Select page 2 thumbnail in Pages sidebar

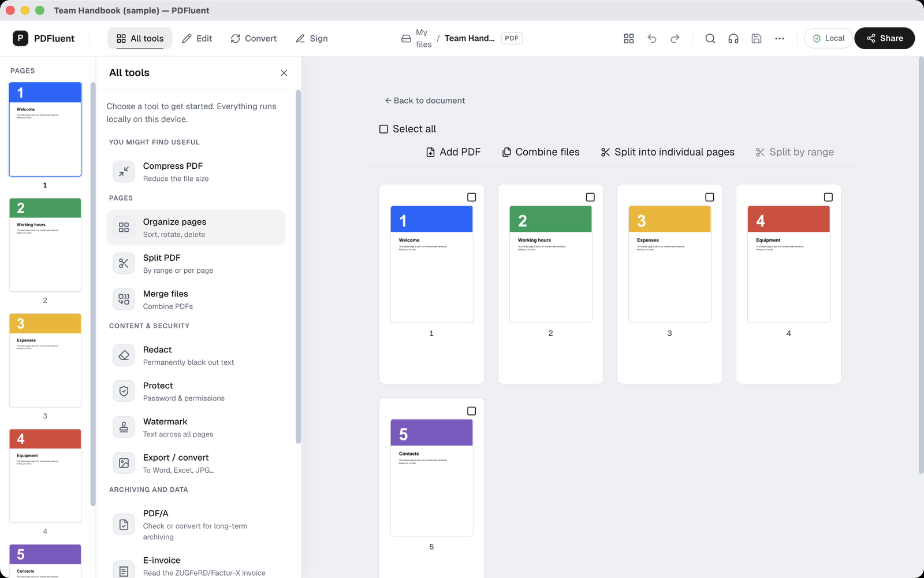point(45,244)
